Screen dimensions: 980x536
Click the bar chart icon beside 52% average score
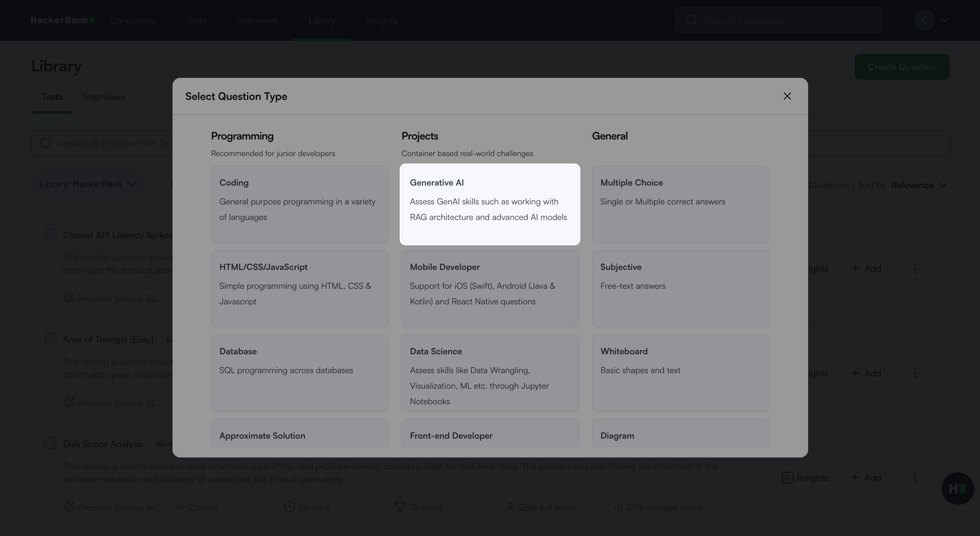click(x=618, y=507)
